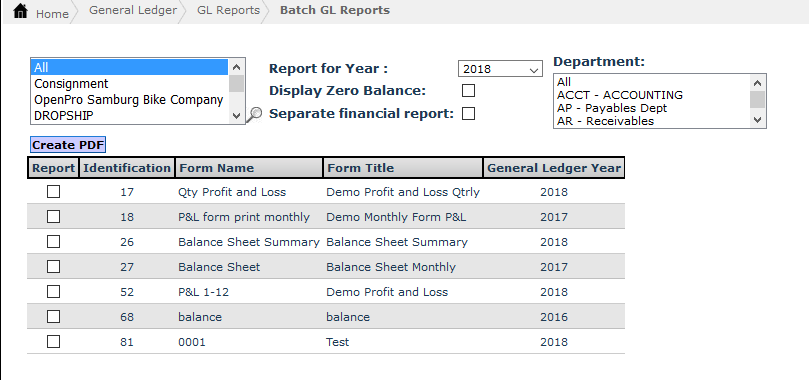The height and width of the screenshot is (380, 809).
Task: Click the Department list scroll down arrow
Action: (x=757, y=120)
